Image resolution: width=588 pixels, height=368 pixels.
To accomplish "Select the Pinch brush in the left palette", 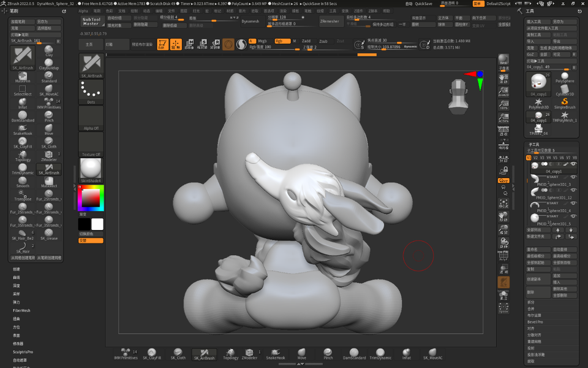I will (x=49, y=117).
